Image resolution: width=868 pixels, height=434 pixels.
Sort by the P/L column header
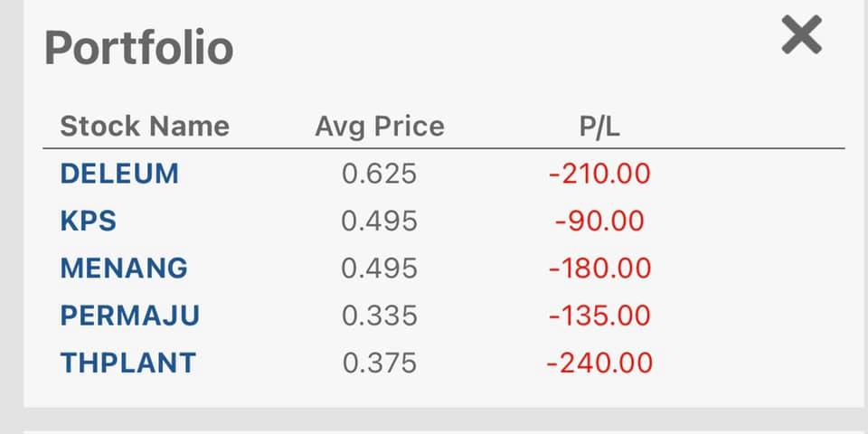pyautogui.click(x=599, y=127)
